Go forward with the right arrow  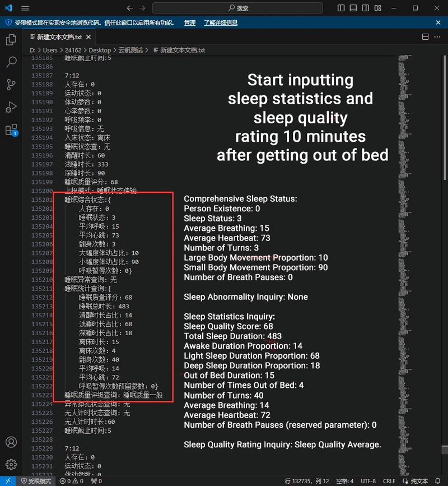click(142, 8)
